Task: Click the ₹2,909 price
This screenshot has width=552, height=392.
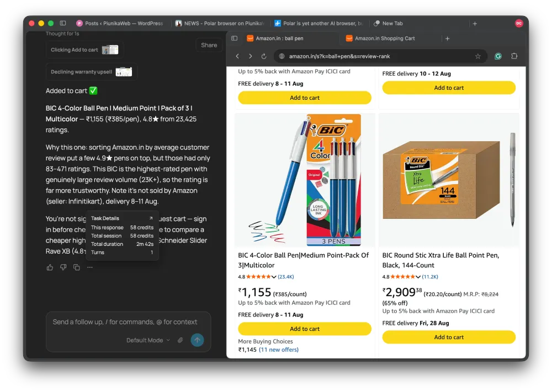Action: coord(402,292)
